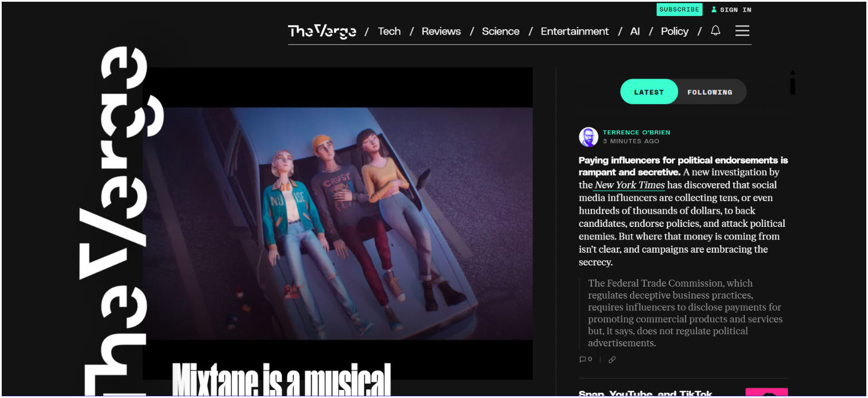
Task: Open the AI section
Action: pos(635,31)
